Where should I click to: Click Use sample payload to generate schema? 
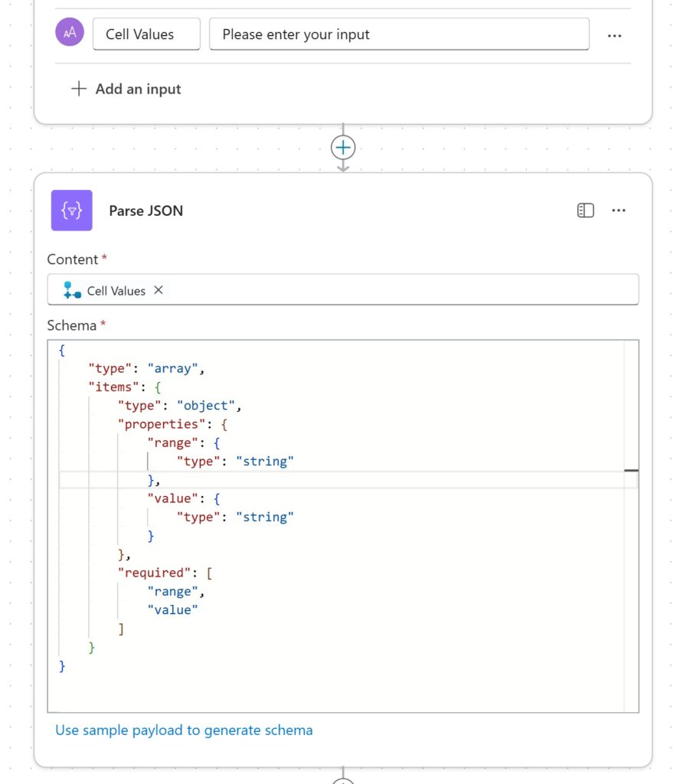[x=184, y=730]
